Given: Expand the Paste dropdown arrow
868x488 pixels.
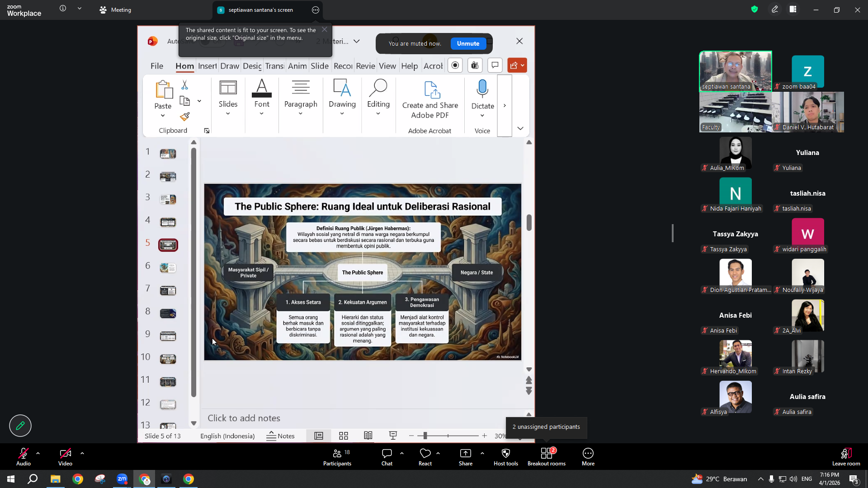Looking at the screenshot, I should point(163,116).
